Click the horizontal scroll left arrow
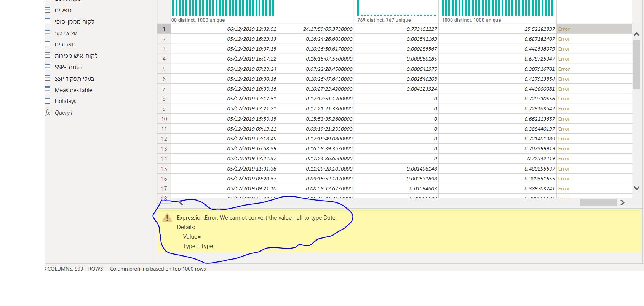Screen dimensions: 644x306 pyautogui.click(x=181, y=203)
